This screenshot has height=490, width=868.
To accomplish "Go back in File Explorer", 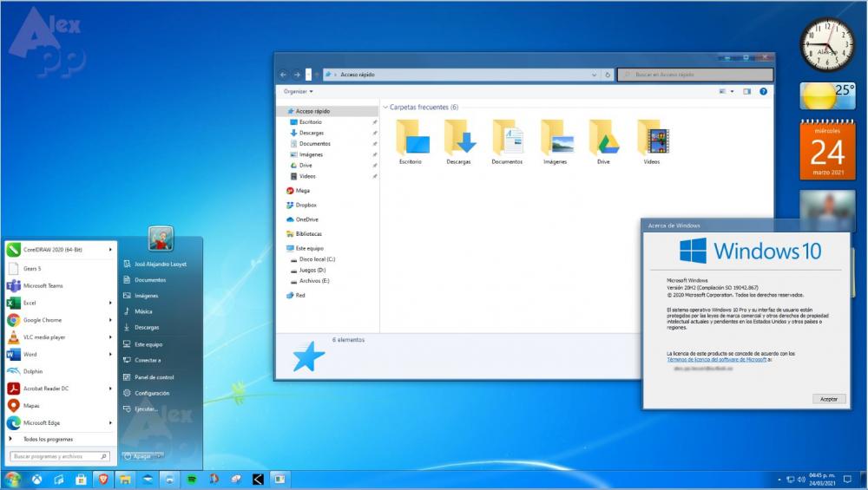I will pyautogui.click(x=284, y=75).
